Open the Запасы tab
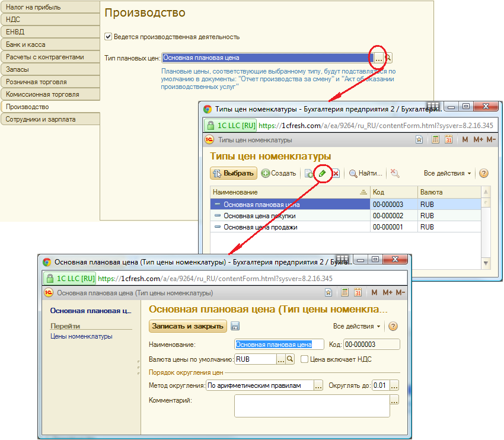Screen dimensions: 504x440 pos(50,69)
